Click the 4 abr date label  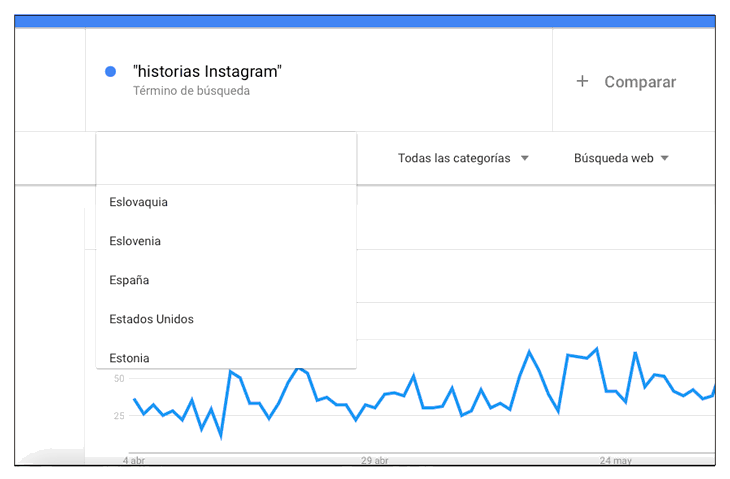[134, 461]
